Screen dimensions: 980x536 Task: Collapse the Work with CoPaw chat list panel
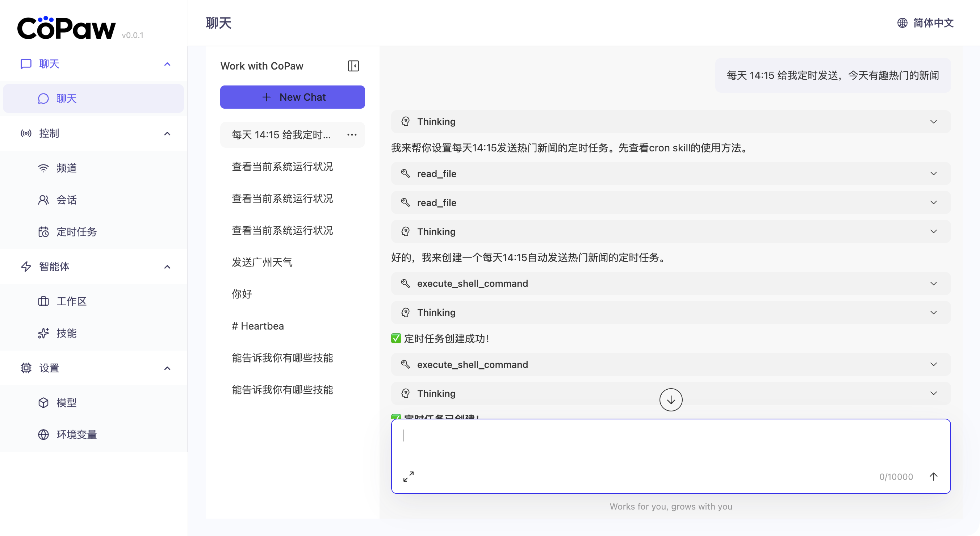pyautogui.click(x=353, y=66)
